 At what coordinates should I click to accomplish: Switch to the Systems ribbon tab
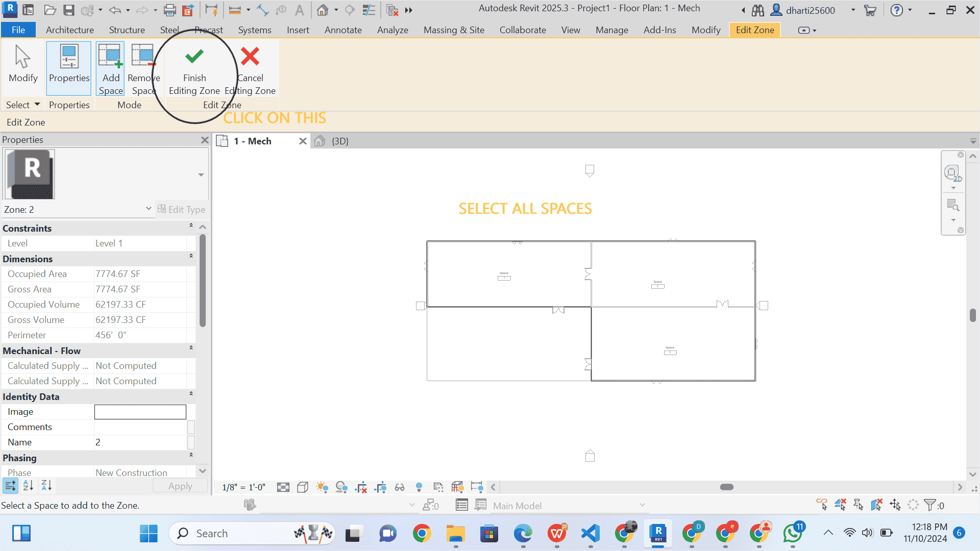[x=254, y=30]
